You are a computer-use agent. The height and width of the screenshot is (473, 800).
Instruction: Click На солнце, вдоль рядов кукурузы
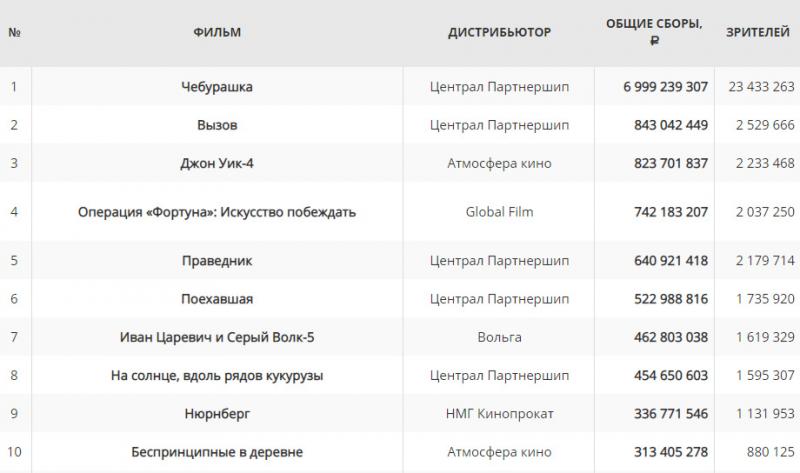click(217, 376)
